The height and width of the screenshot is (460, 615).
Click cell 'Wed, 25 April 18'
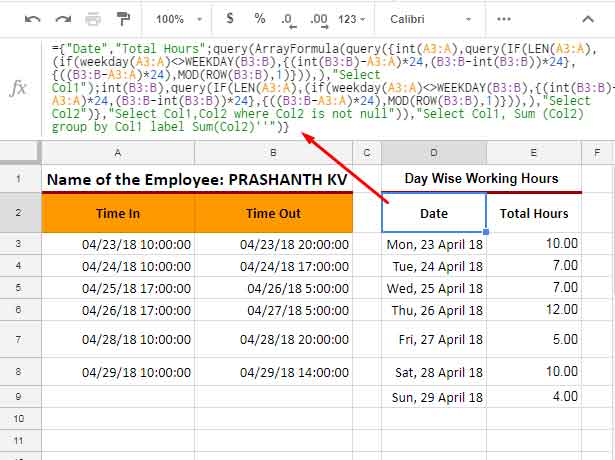pyautogui.click(x=434, y=288)
